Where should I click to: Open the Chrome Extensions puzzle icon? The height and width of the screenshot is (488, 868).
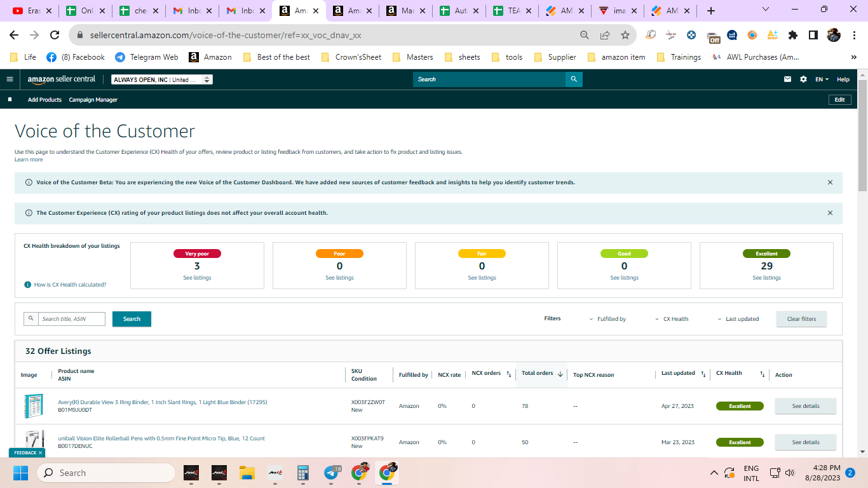coord(792,35)
